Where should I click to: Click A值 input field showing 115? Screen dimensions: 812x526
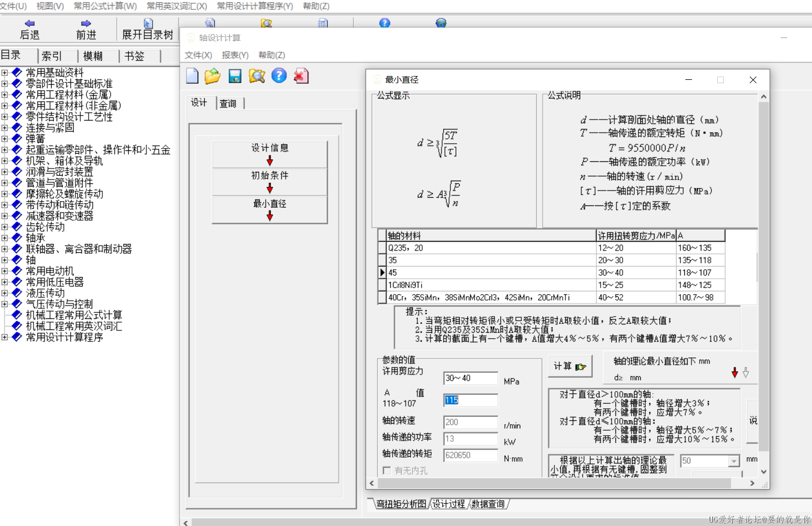[x=471, y=400]
